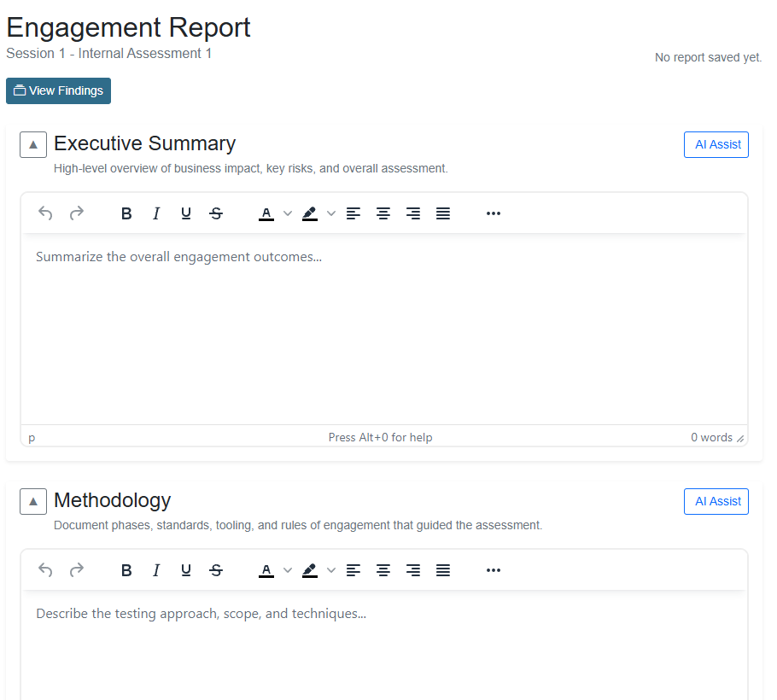Collapse the Executive Summary section
777x700 pixels.
tap(33, 144)
